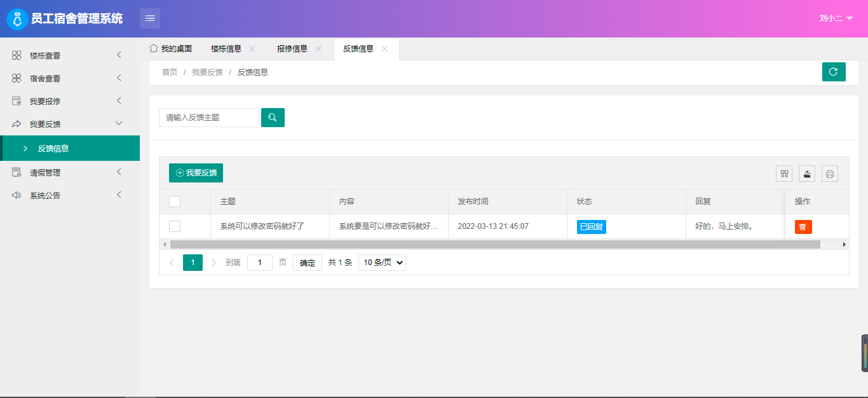Select 反馈信息 in the sidebar
The image size is (868, 398).
click(70, 148)
